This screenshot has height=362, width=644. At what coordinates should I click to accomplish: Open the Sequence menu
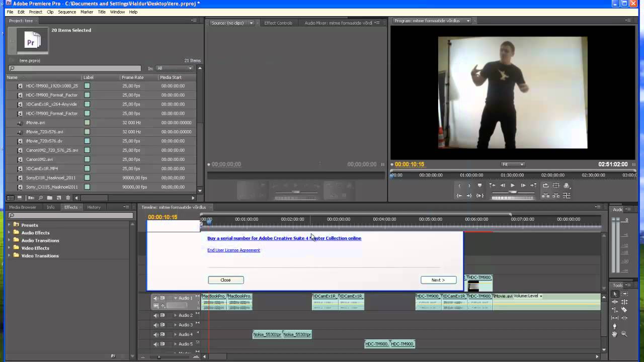pos(67,12)
